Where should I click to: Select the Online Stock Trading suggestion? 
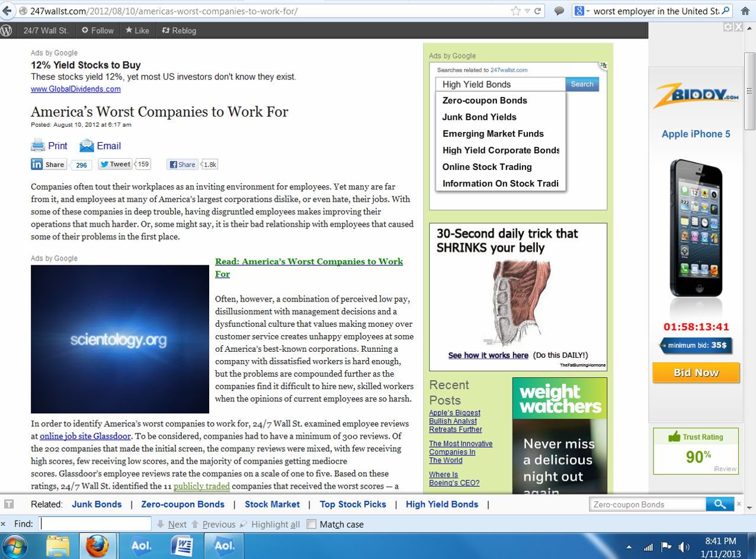coord(487,167)
